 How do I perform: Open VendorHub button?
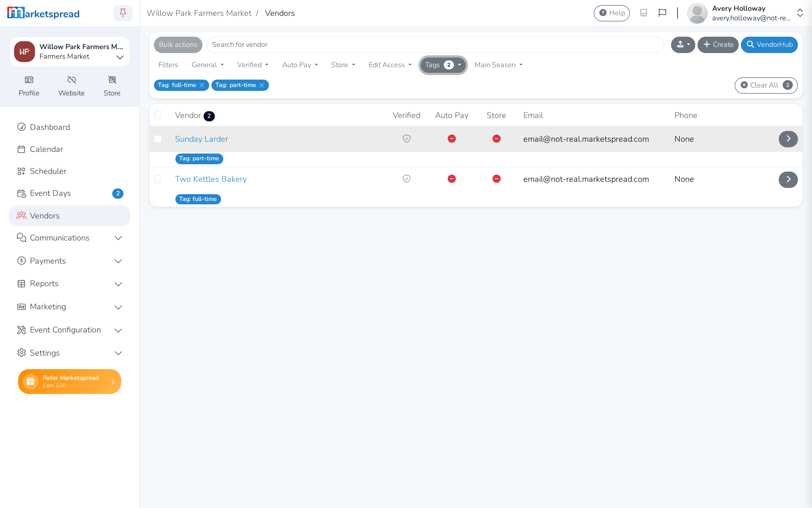click(x=769, y=45)
